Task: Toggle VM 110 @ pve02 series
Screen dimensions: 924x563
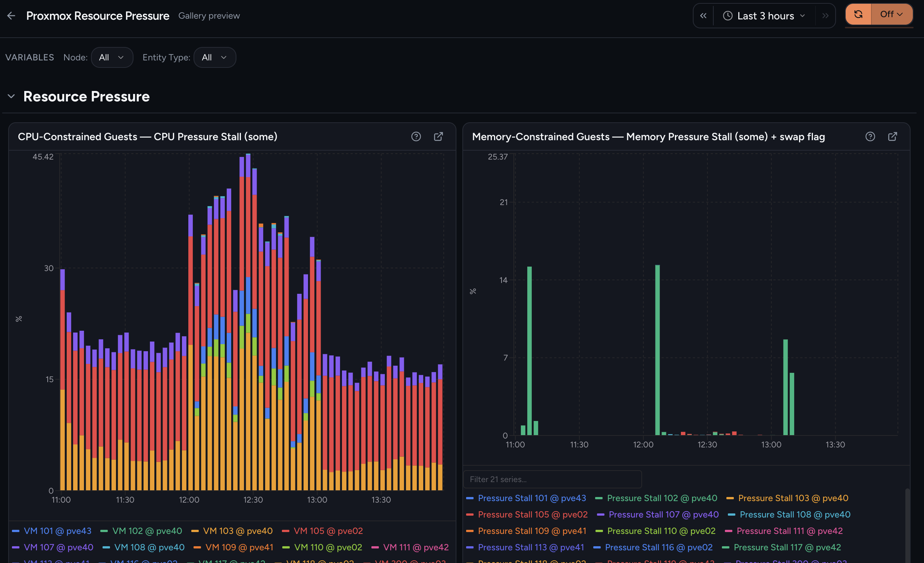Action: [x=323, y=547]
